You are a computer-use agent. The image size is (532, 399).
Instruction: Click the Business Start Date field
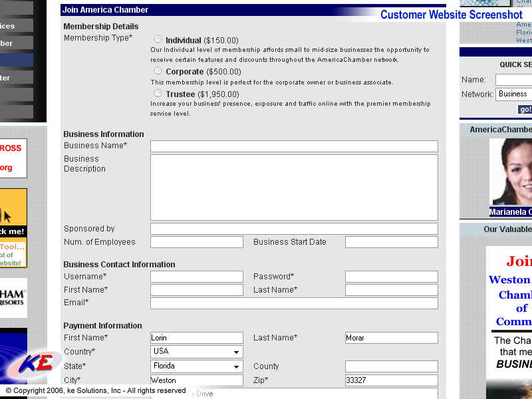(392, 242)
